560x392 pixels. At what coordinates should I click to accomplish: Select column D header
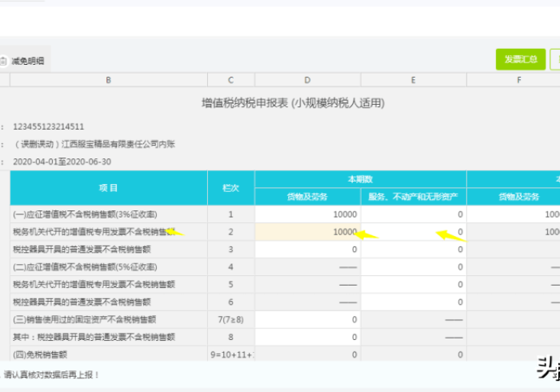307,80
